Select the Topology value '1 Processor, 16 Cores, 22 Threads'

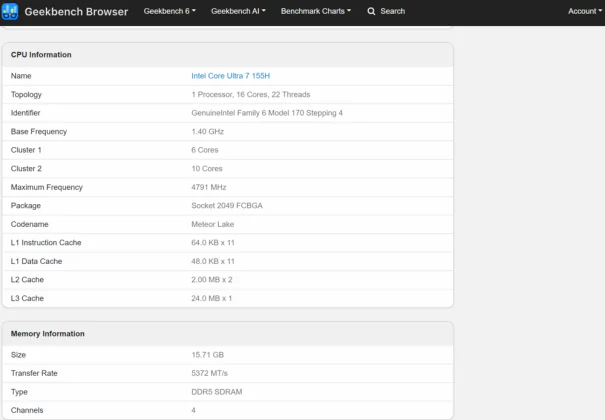coord(251,94)
